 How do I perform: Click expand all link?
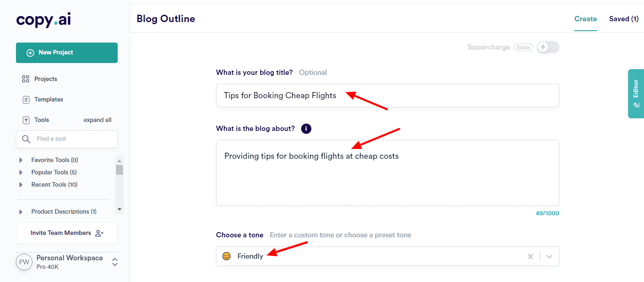click(97, 120)
